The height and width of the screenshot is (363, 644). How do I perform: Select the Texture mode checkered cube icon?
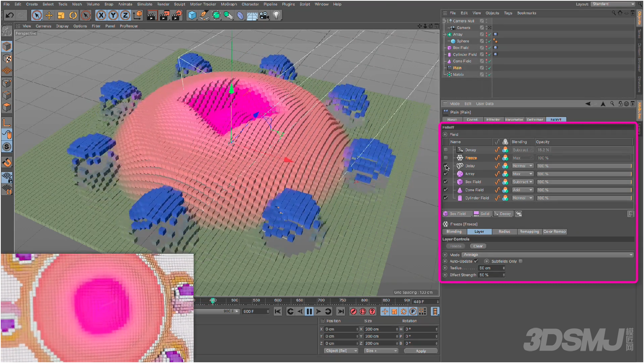7,58
